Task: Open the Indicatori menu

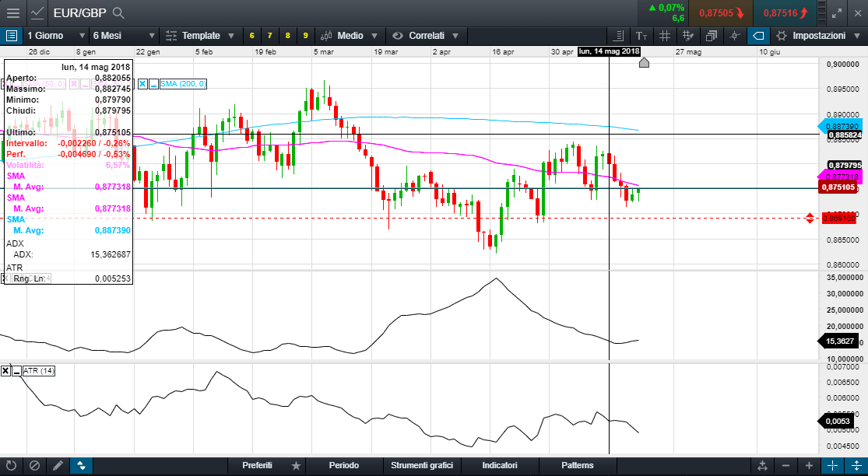Action: [500, 465]
